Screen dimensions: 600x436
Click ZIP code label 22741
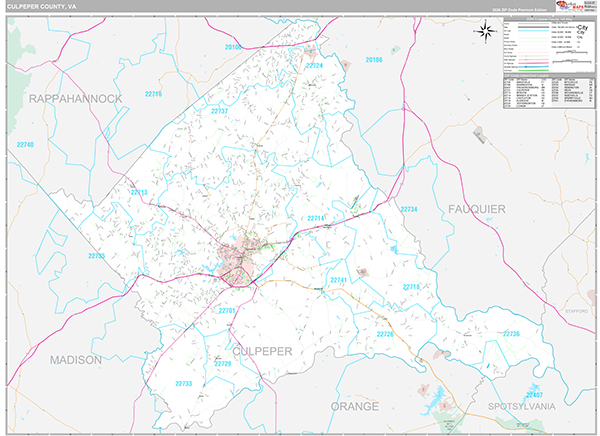(338, 280)
